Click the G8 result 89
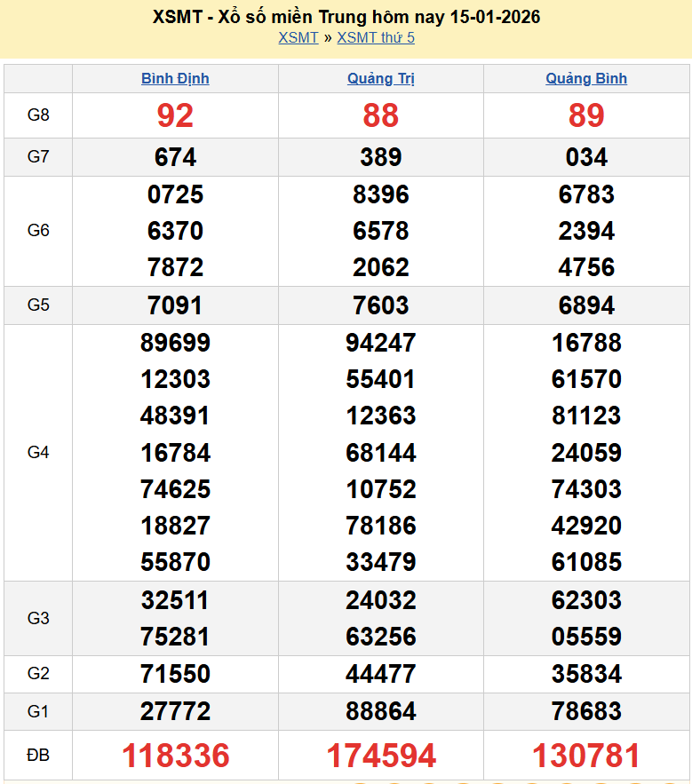The image size is (692, 784). 586,115
